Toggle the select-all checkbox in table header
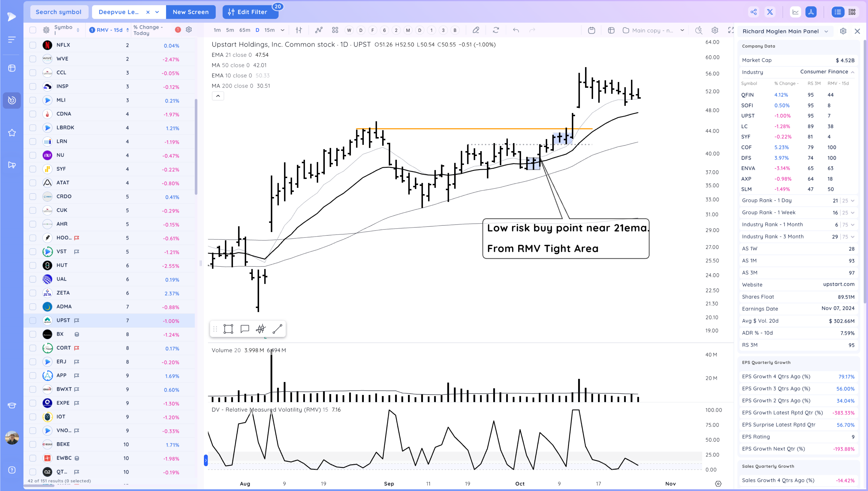Screen dimensions: 868x491 pyautogui.click(x=33, y=30)
